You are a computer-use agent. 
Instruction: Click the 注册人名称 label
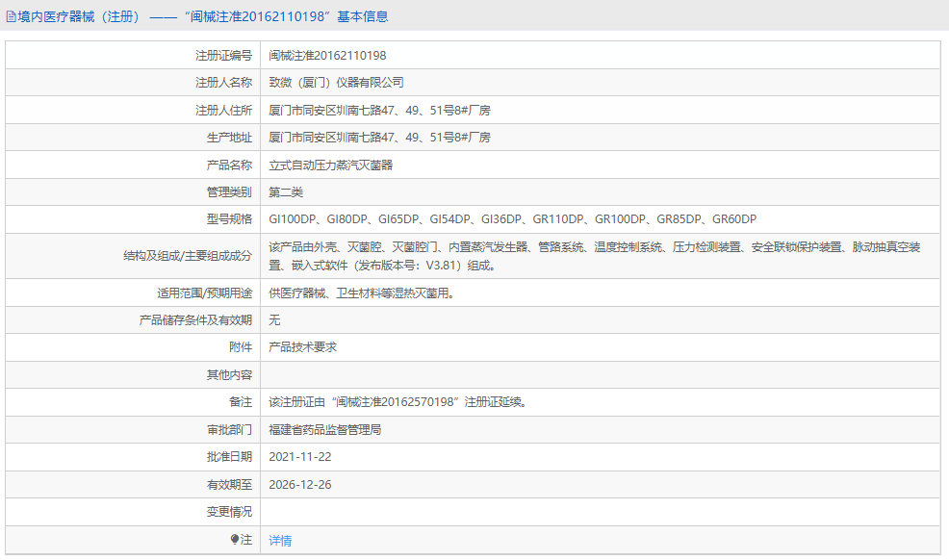(x=223, y=83)
